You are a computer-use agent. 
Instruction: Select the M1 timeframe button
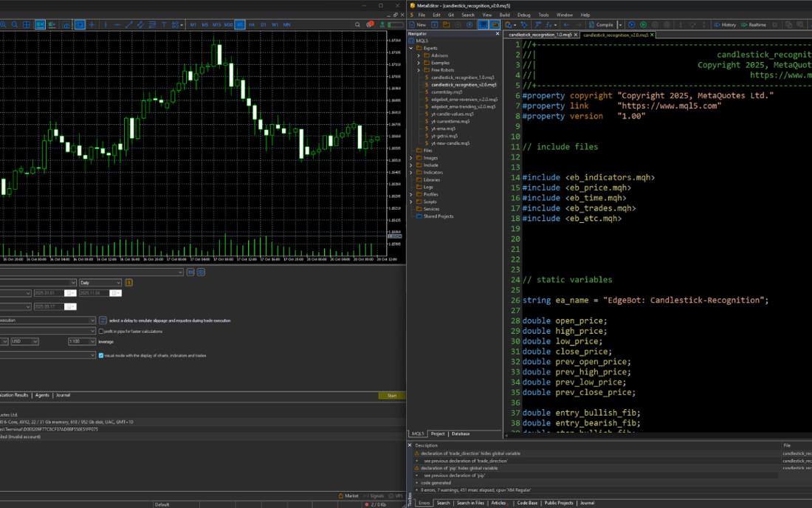[x=193, y=24]
